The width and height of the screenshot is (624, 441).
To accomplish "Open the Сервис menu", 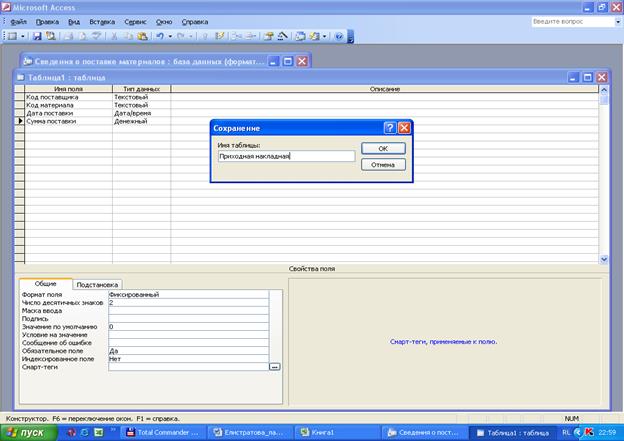I will coord(135,20).
